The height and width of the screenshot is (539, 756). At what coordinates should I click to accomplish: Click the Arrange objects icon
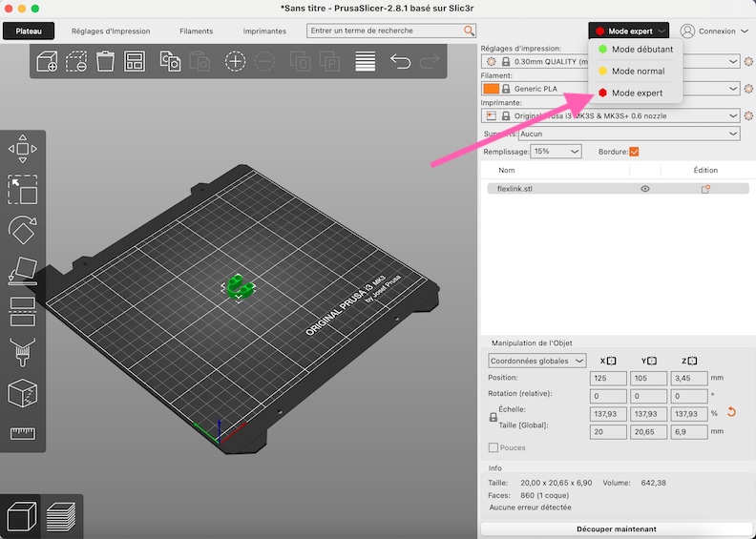135,62
